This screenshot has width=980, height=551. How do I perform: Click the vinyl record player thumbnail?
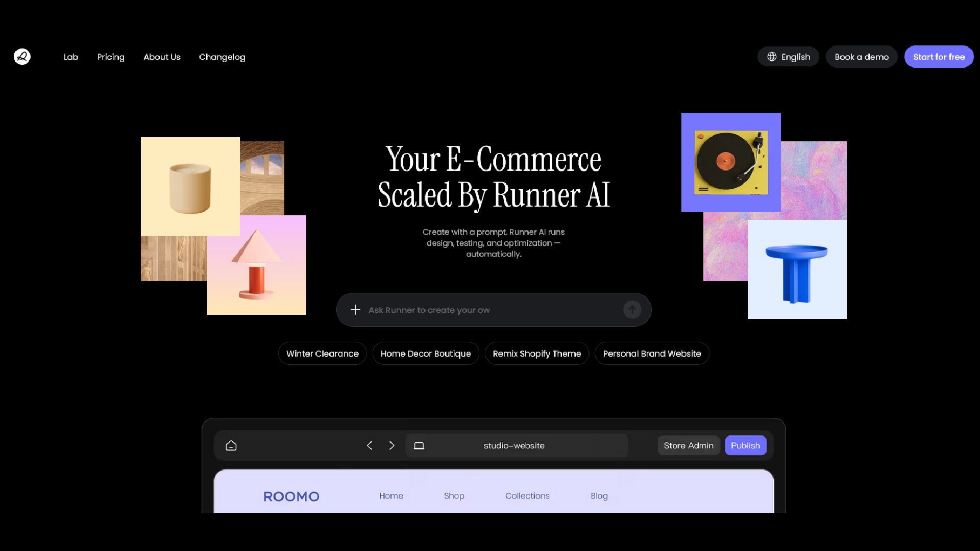coord(730,162)
